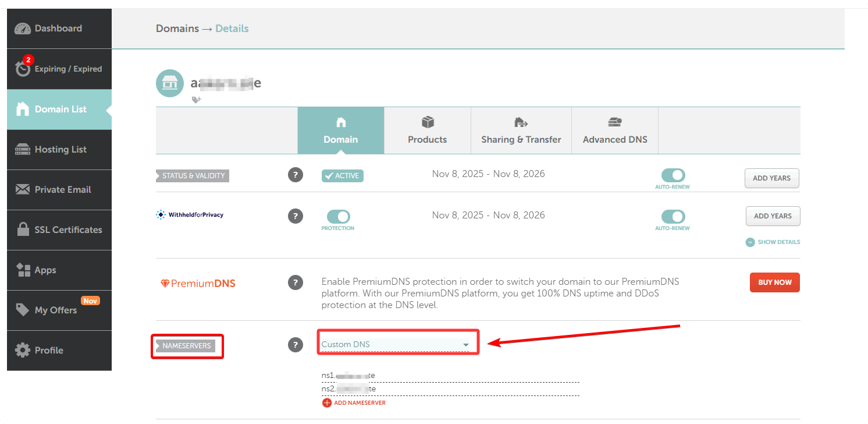Click the Hosting List server icon
The width and height of the screenshot is (868, 424).
23,150
